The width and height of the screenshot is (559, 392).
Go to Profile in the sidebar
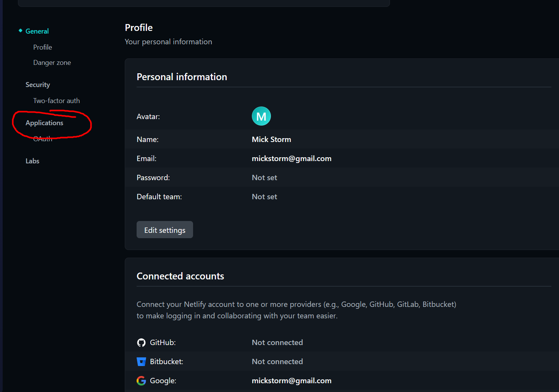(x=42, y=47)
